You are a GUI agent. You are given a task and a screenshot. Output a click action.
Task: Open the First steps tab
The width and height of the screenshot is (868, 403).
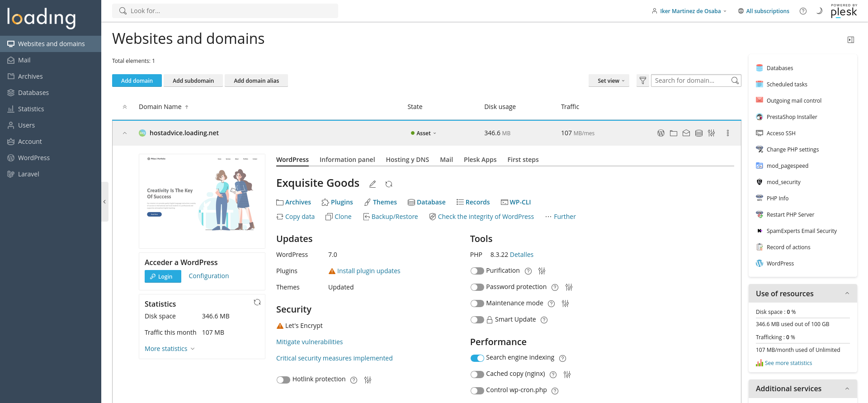pos(523,160)
